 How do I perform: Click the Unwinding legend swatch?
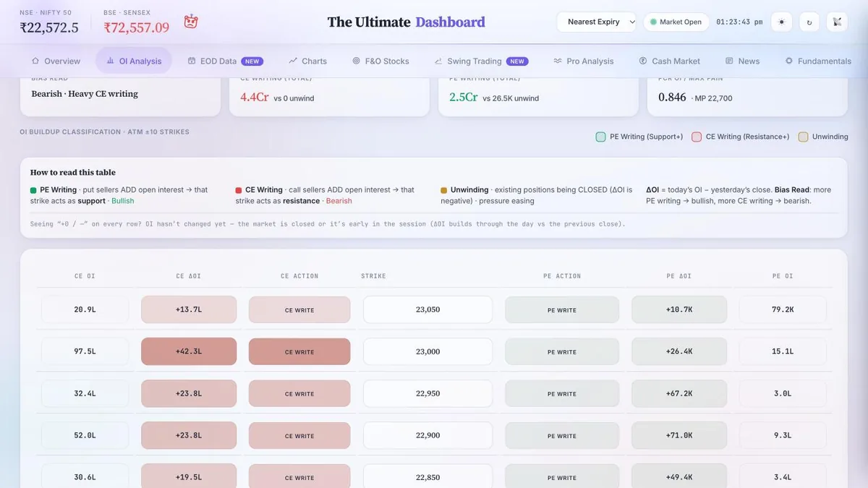point(803,137)
